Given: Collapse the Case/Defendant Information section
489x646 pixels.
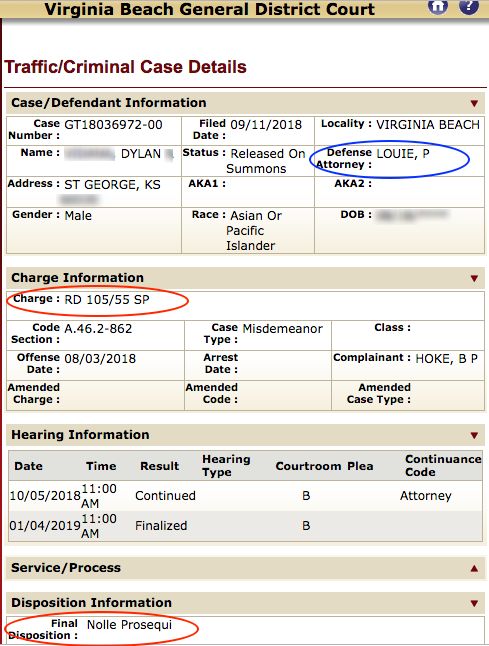Looking at the screenshot, I should pos(474,103).
